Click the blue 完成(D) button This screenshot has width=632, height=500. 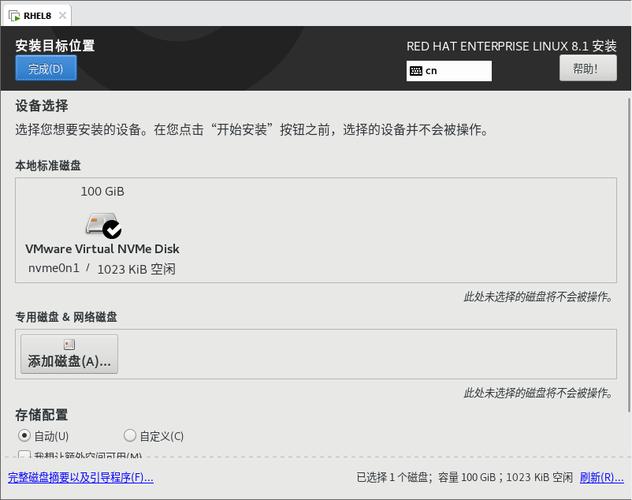pyautogui.click(x=46, y=68)
